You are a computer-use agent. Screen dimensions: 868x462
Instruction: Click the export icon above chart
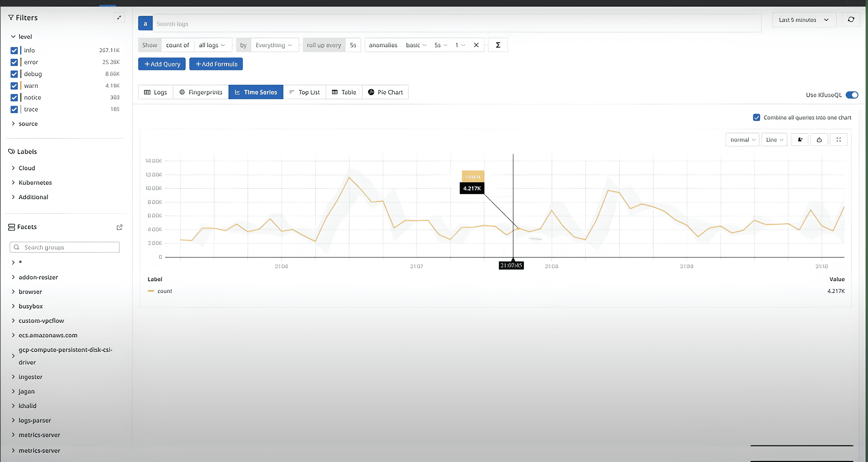coord(819,140)
